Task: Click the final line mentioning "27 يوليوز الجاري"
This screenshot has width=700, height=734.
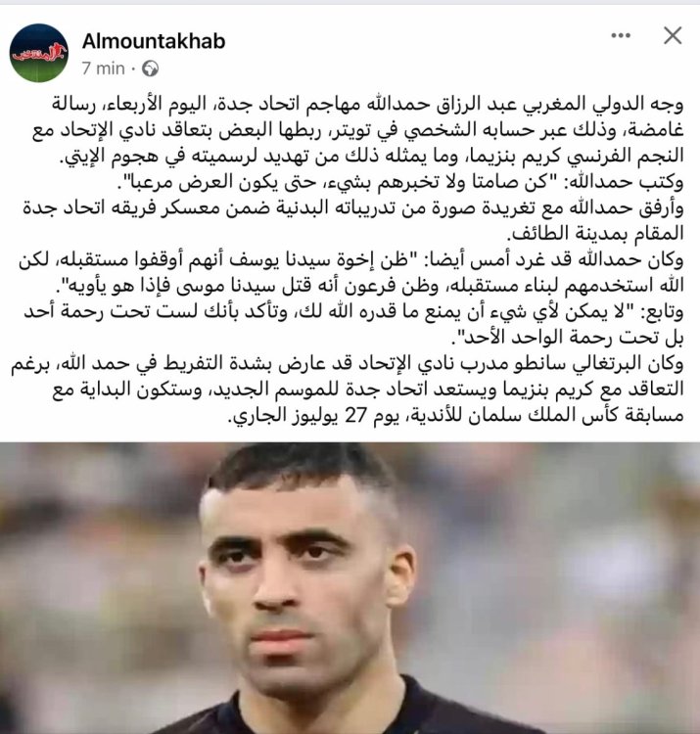Action: click(x=455, y=415)
